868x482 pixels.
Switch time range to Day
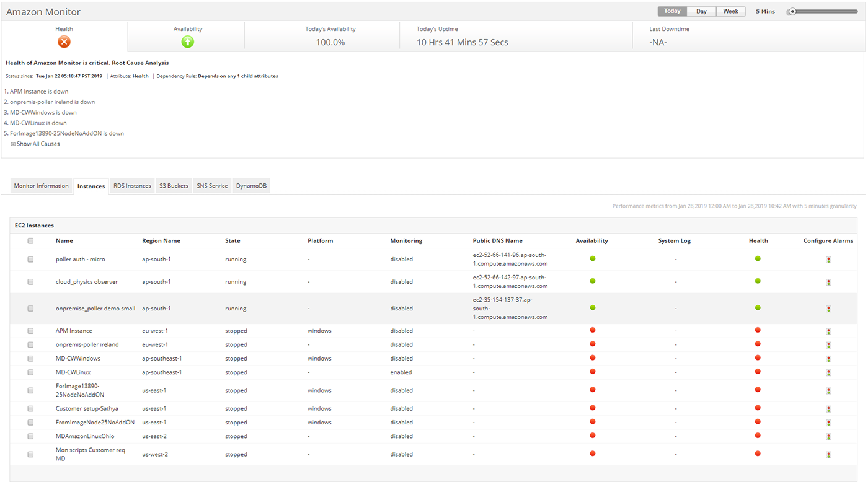coord(701,11)
